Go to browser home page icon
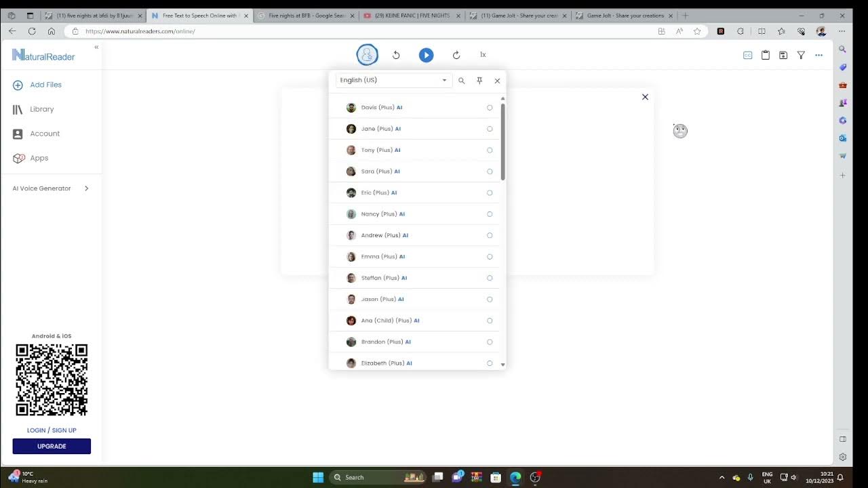This screenshot has height=488, width=868. pyautogui.click(x=52, y=31)
